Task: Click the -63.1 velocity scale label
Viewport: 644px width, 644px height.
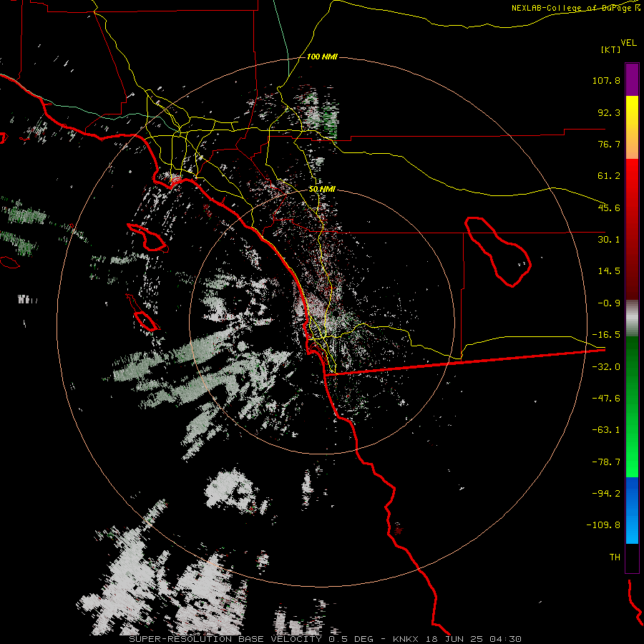Action: [x=606, y=430]
